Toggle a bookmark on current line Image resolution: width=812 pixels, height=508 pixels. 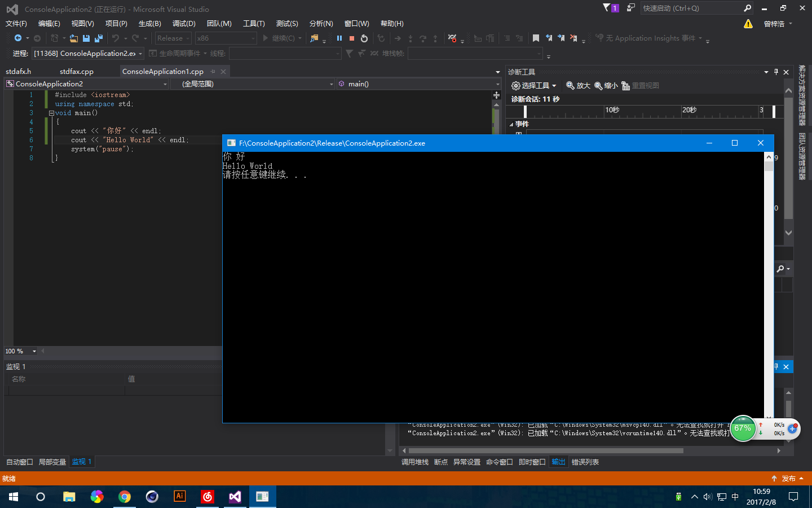click(536, 38)
